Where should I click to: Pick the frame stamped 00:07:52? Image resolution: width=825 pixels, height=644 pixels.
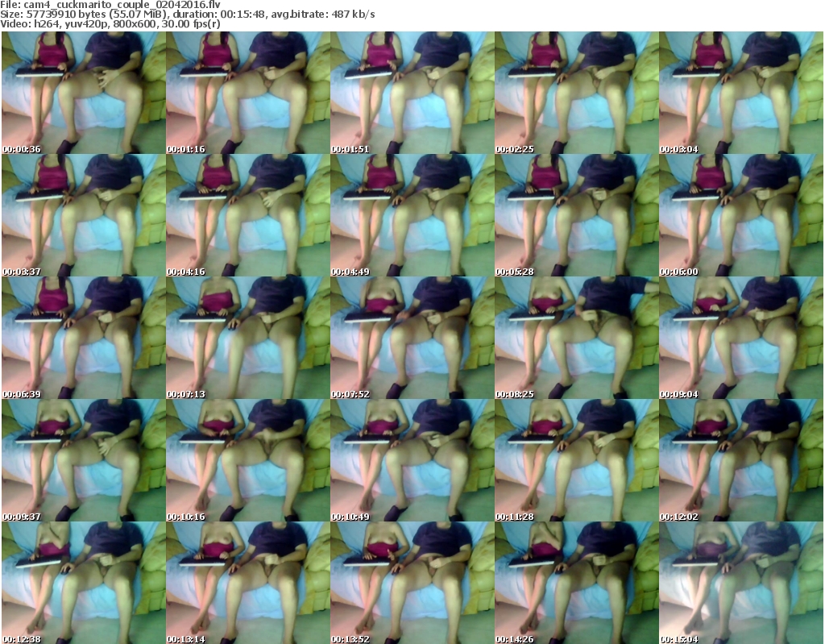pyautogui.click(x=412, y=338)
